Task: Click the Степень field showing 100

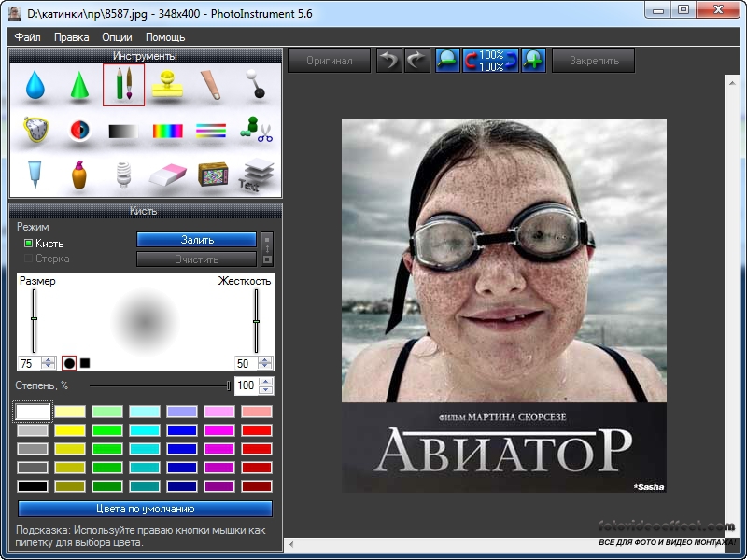Action: coord(247,385)
